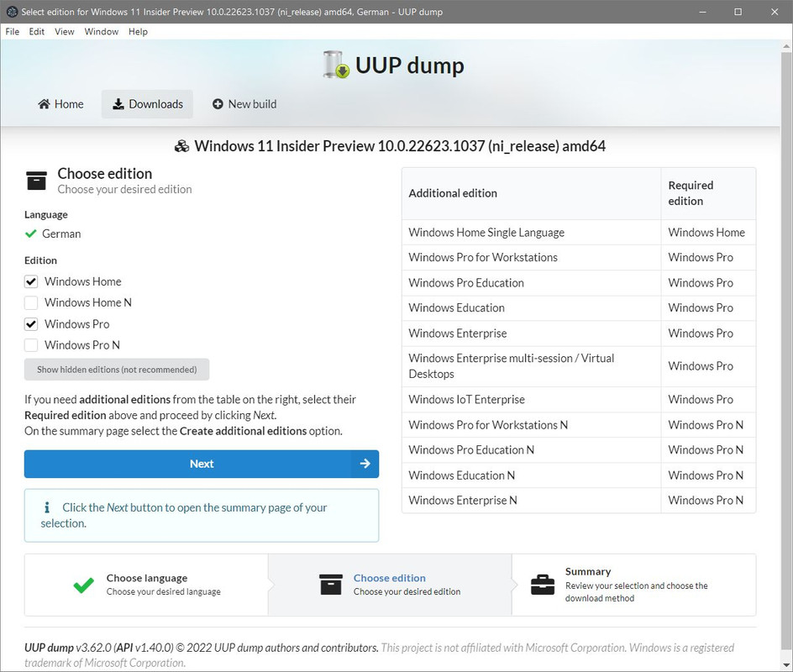Click the Windows IoT Enterprise cell

pyautogui.click(x=532, y=400)
